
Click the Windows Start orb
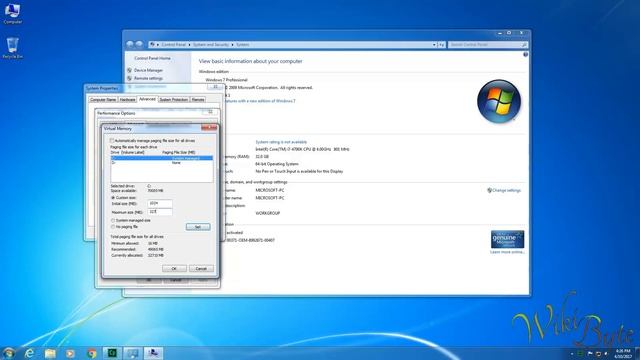tap(8, 353)
